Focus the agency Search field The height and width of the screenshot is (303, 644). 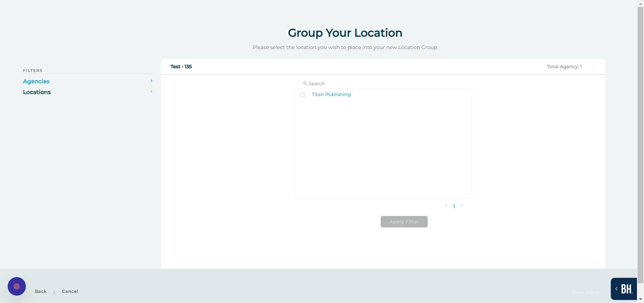(x=383, y=84)
